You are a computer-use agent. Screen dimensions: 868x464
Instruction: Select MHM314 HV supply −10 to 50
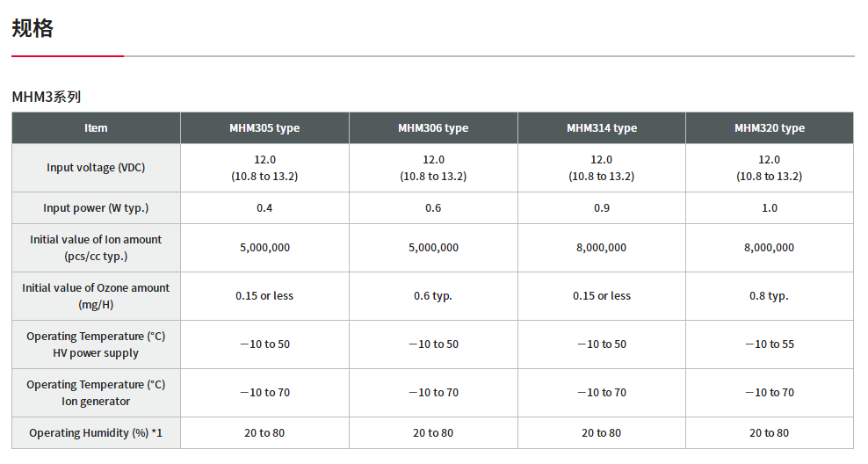[x=602, y=344]
